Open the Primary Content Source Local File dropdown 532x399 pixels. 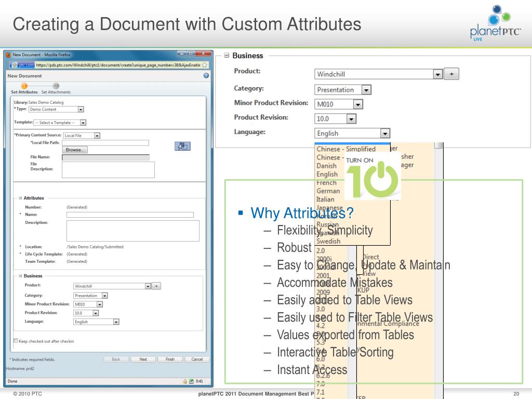(97, 136)
